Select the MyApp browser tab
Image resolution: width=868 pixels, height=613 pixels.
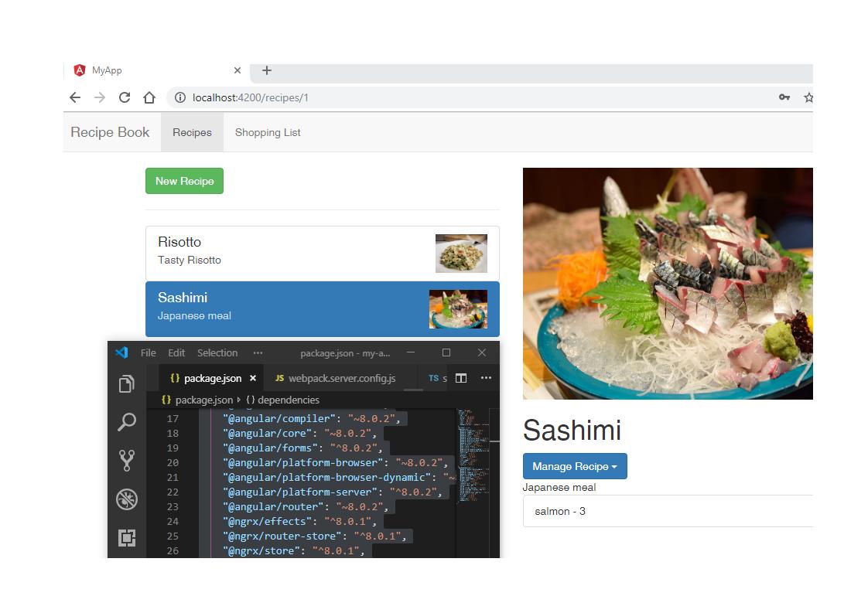157,70
